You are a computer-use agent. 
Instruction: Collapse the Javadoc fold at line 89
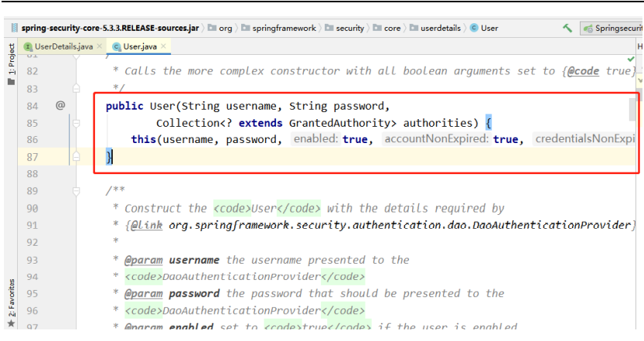[77, 191]
